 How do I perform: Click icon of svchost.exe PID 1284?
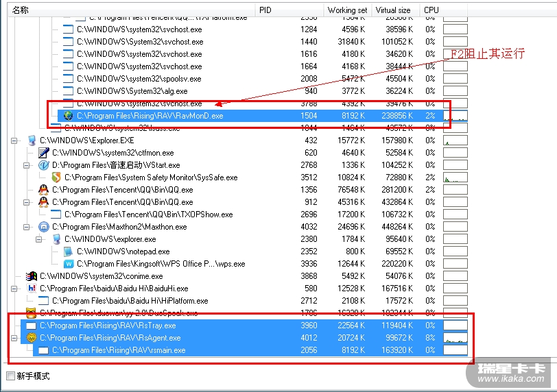coord(68,29)
